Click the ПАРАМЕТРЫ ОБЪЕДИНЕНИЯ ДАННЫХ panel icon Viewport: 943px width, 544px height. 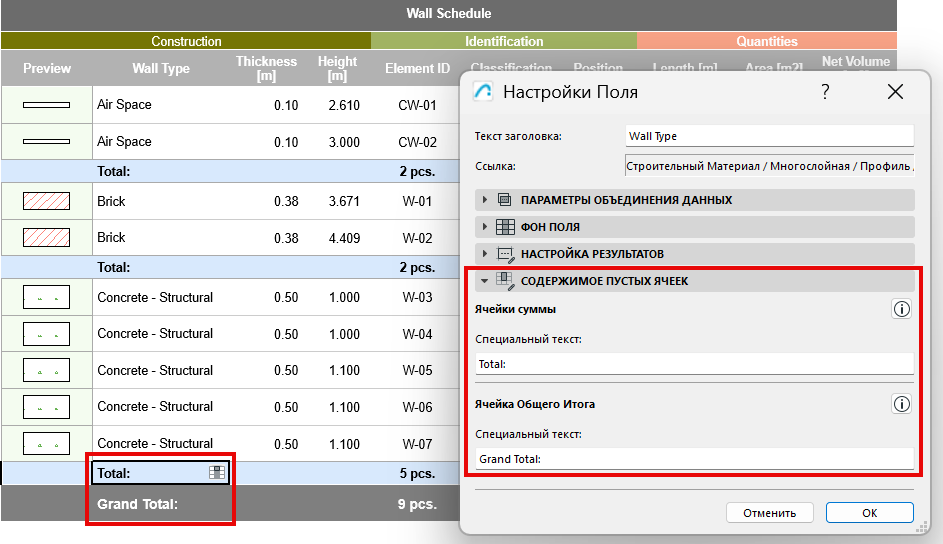505,200
